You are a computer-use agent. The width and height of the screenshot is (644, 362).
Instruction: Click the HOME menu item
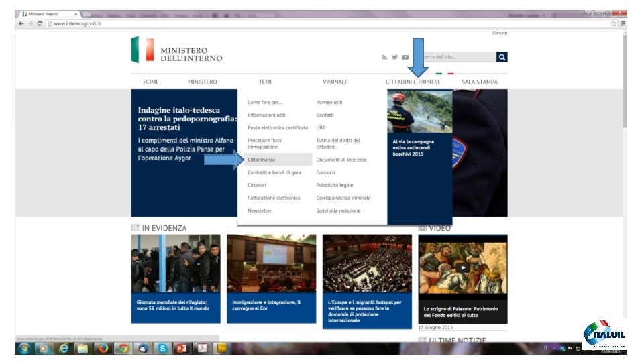coord(151,82)
